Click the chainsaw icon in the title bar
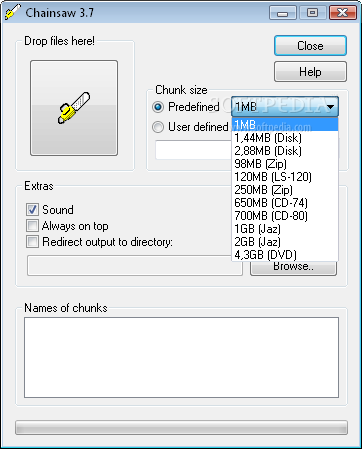Image resolution: width=362 pixels, height=449 pixels. coord(13,12)
